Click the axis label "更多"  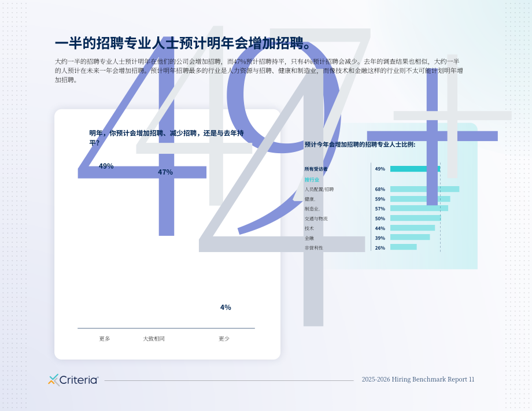[105, 338]
